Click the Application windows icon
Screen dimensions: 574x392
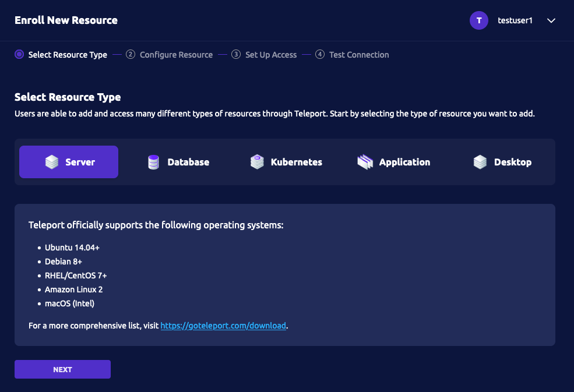tap(365, 162)
